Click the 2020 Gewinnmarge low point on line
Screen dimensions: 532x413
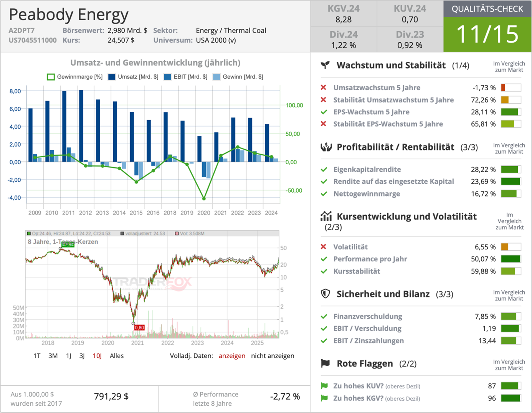click(x=204, y=198)
